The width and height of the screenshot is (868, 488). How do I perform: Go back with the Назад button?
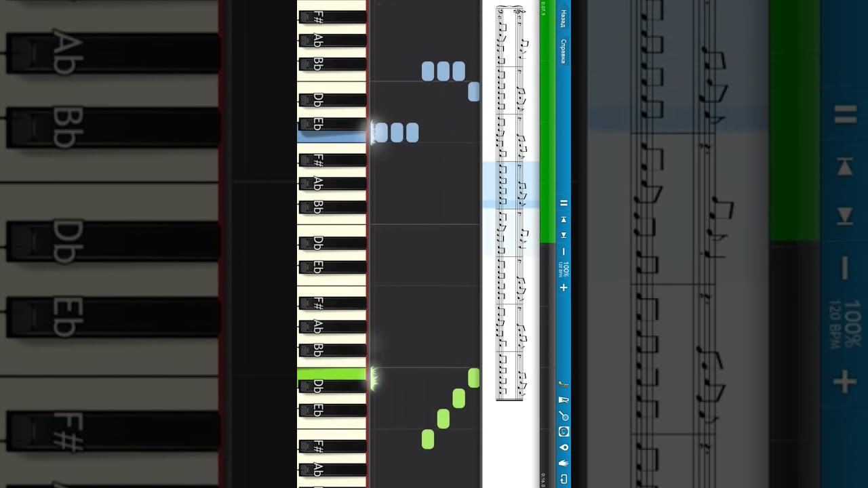(563, 18)
